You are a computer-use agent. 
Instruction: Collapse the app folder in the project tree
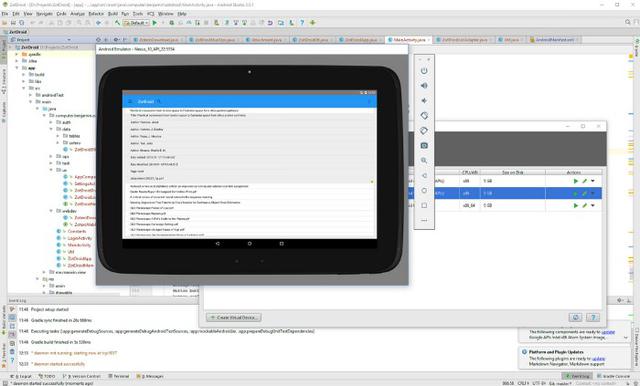tap(17, 68)
